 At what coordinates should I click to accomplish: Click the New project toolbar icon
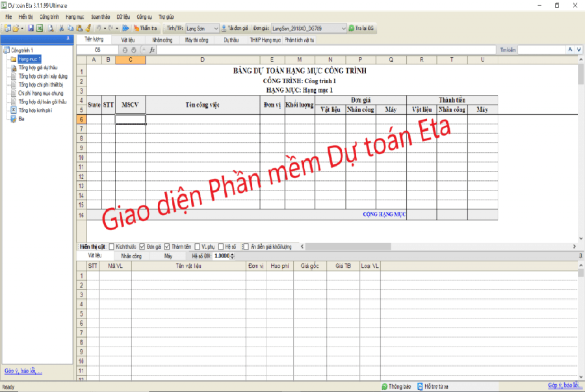tap(7, 29)
